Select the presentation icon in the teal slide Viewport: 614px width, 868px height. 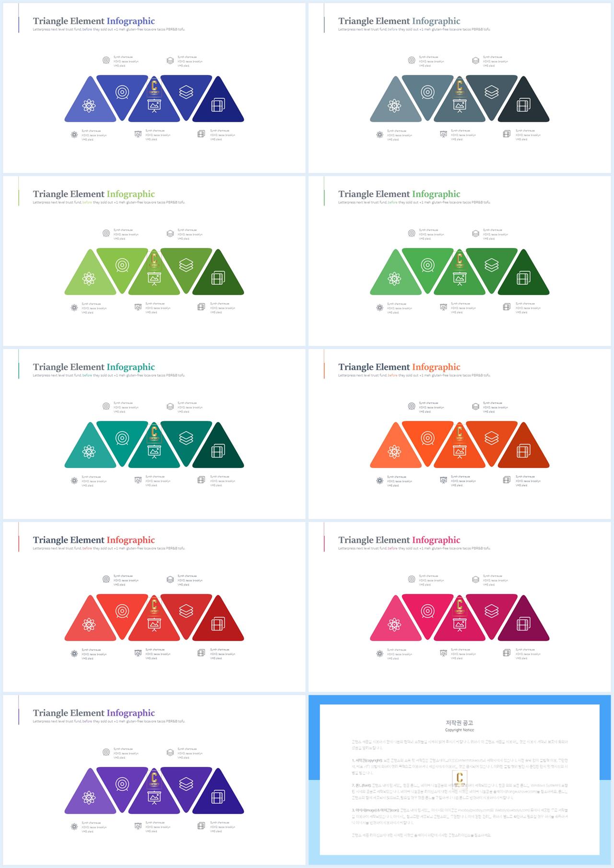(x=154, y=452)
